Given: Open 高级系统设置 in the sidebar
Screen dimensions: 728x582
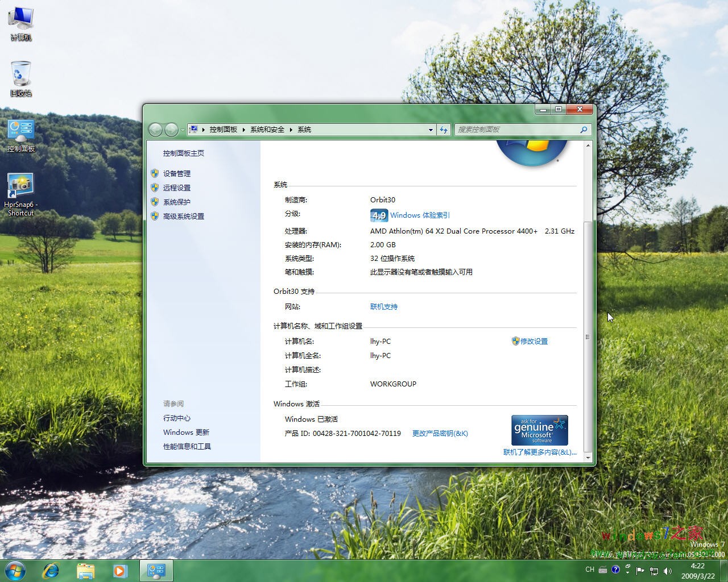Looking at the screenshot, I should (183, 216).
